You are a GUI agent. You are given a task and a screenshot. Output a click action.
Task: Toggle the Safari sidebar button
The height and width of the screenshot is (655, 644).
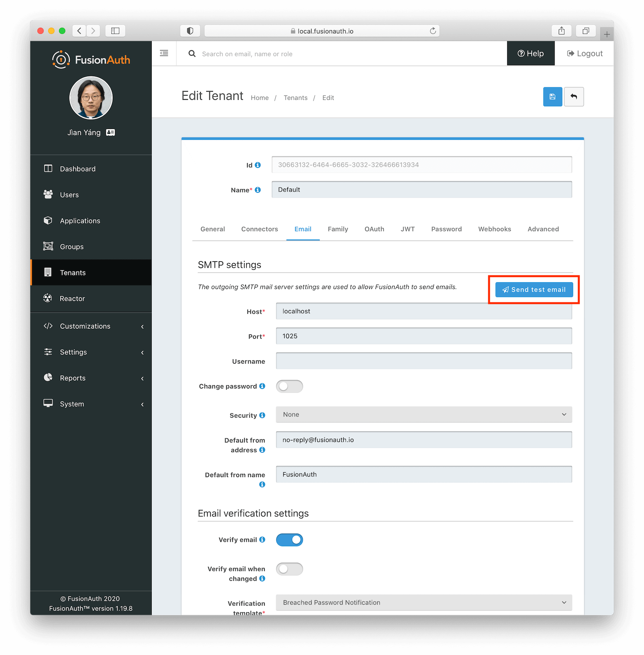pyautogui.click(x=116, y=31)
